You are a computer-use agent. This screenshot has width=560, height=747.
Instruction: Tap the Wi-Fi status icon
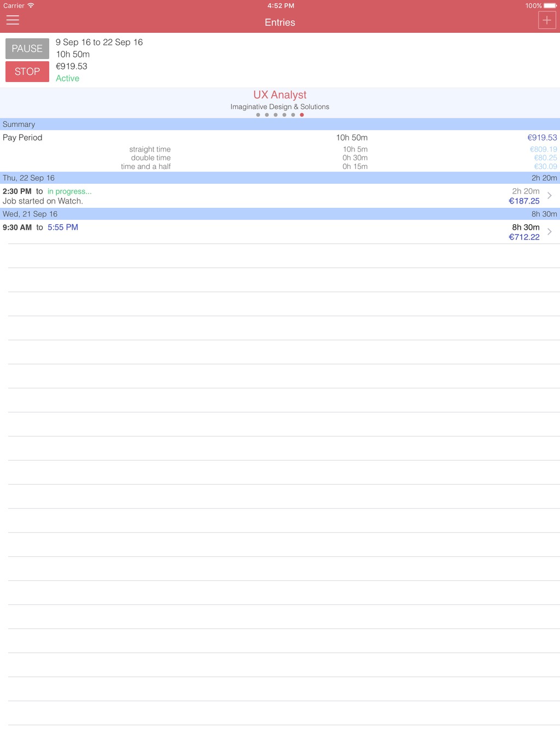point(31,5)
